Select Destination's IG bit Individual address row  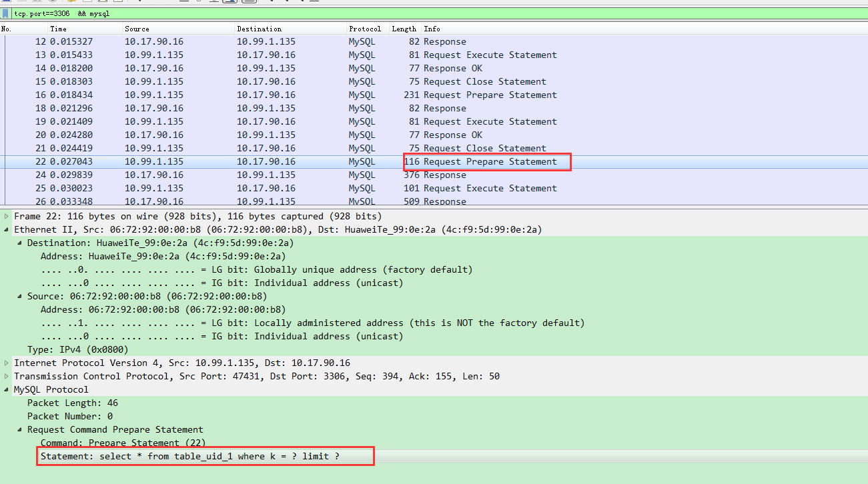434,283
